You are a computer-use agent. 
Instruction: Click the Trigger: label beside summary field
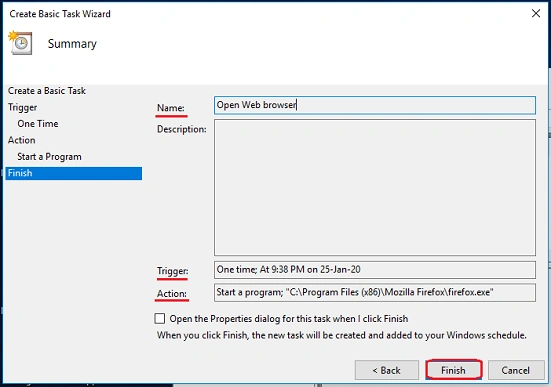pyautogui.click(x=173, y=271)
